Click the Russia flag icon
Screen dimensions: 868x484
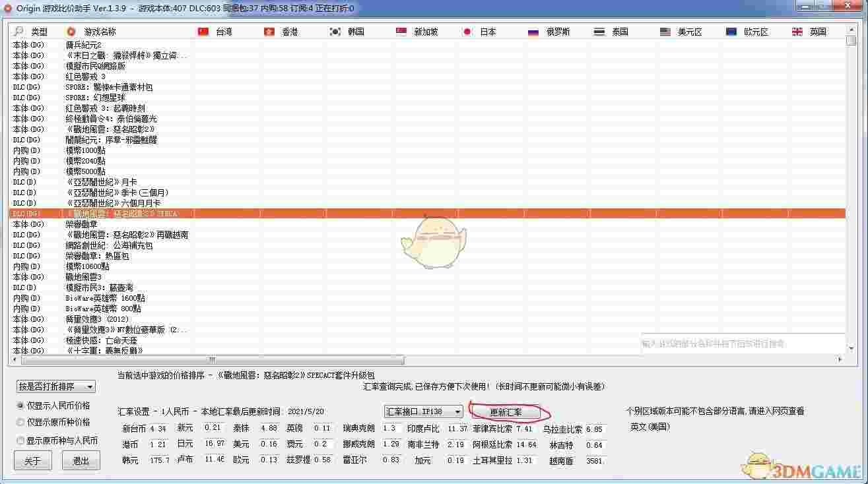click(533, 31)
